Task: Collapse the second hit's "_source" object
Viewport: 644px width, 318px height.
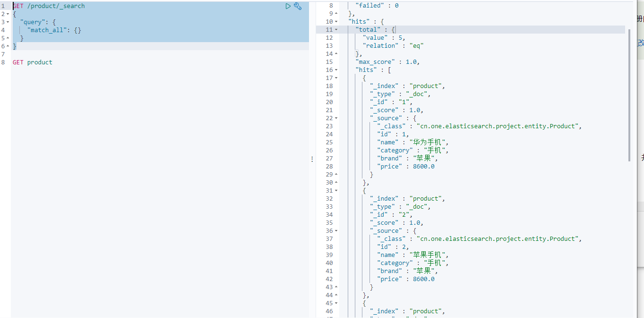Action: tap(335, 230)
